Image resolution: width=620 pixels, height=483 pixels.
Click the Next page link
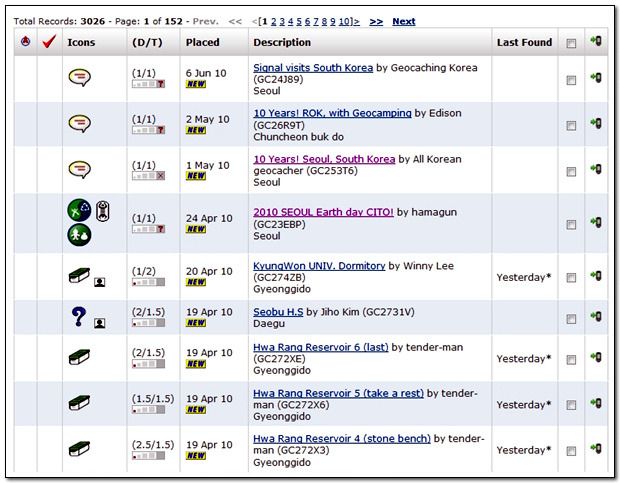404,21
